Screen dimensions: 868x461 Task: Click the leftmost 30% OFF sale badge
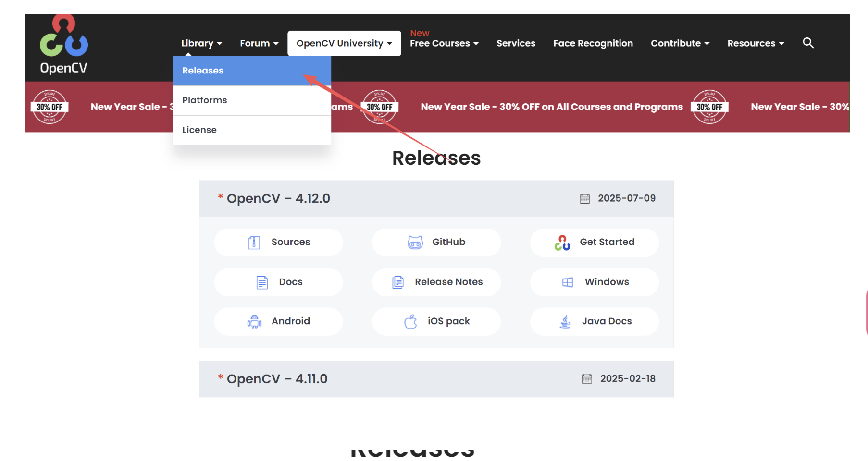click(50, 107)
